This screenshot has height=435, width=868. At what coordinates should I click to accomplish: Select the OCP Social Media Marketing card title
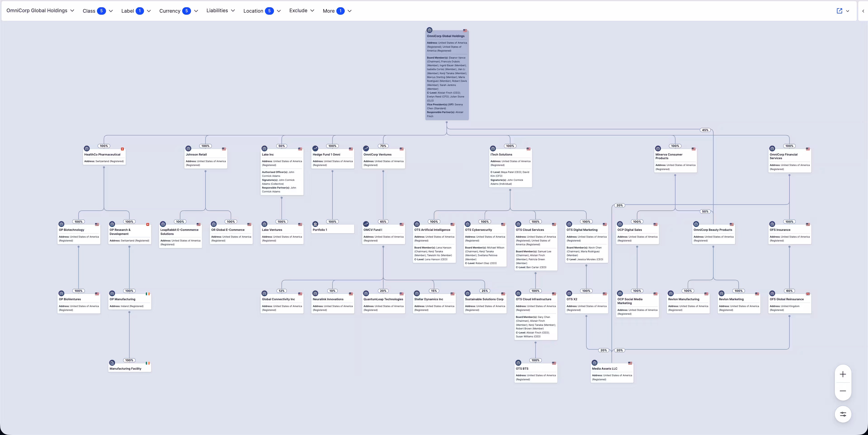coord(630,301)
